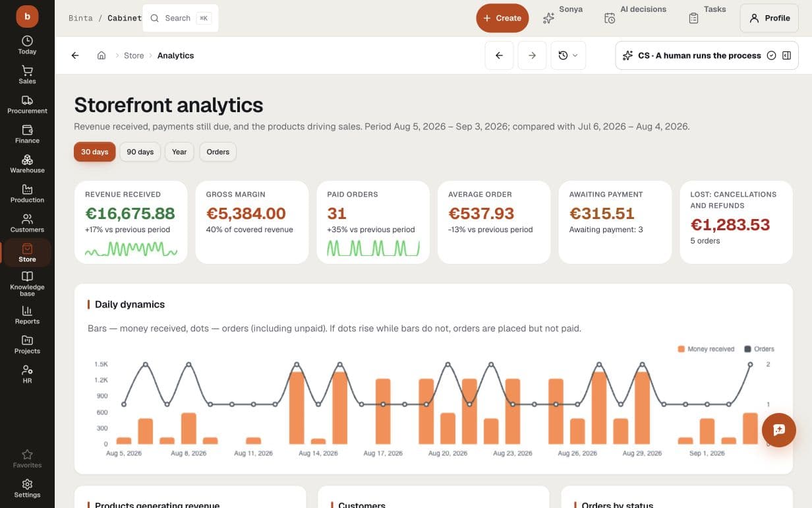
Task: Switch to the Year period
Action: [179, 152]
